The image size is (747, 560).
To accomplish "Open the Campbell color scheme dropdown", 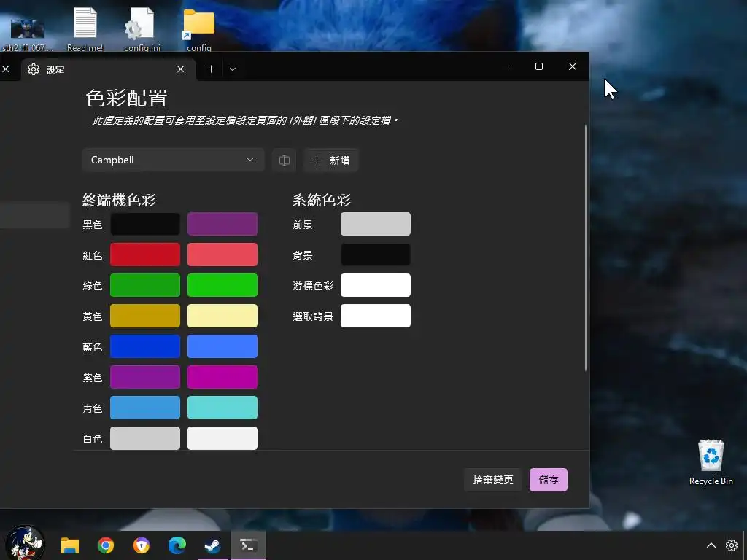I will [x=173, y=160].
